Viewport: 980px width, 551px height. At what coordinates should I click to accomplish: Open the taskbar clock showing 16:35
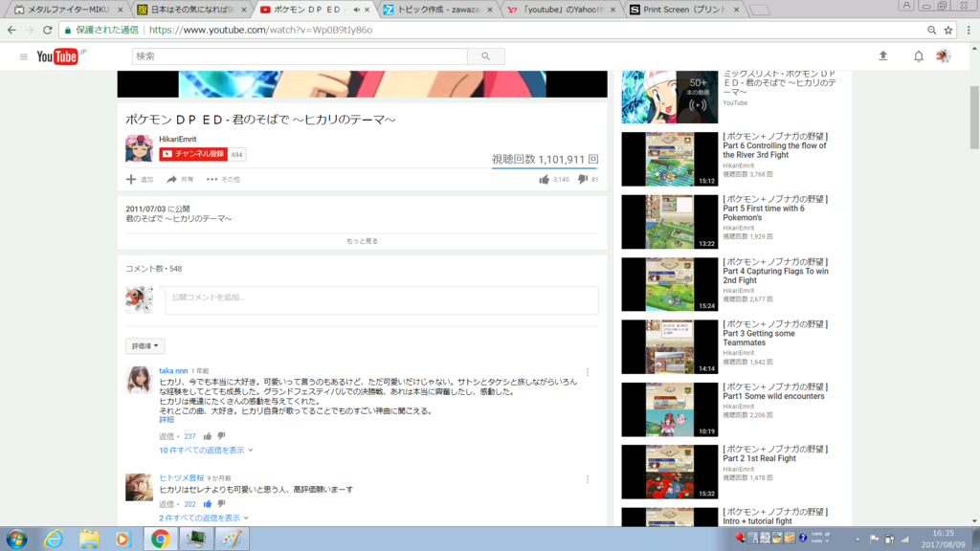(x=943, y=539)
